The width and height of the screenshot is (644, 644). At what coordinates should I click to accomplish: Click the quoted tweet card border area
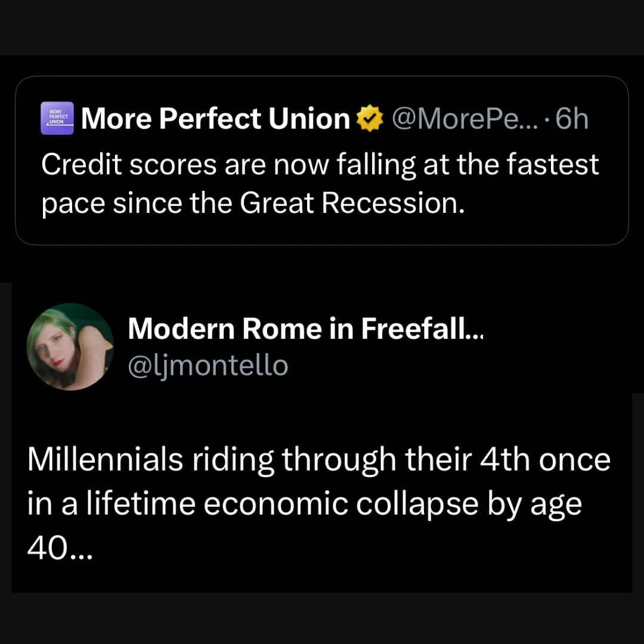pyautogui.click(x=322, y=243)
